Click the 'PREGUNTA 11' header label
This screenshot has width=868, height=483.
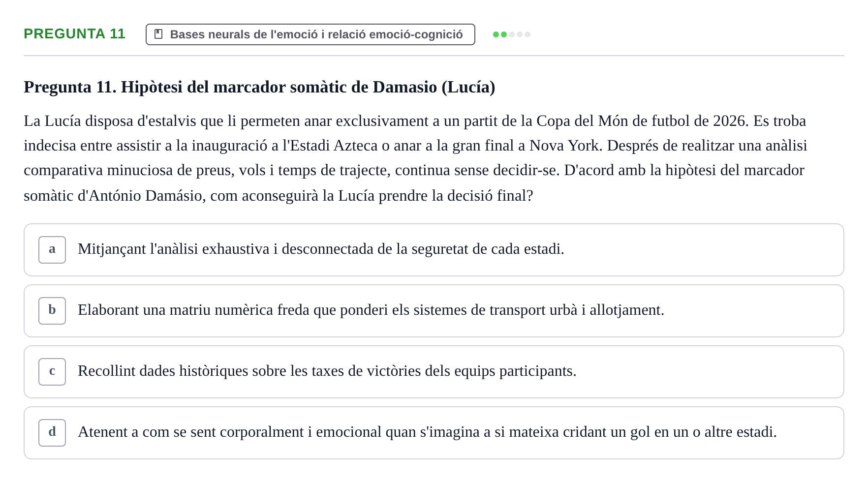(75, 33)
